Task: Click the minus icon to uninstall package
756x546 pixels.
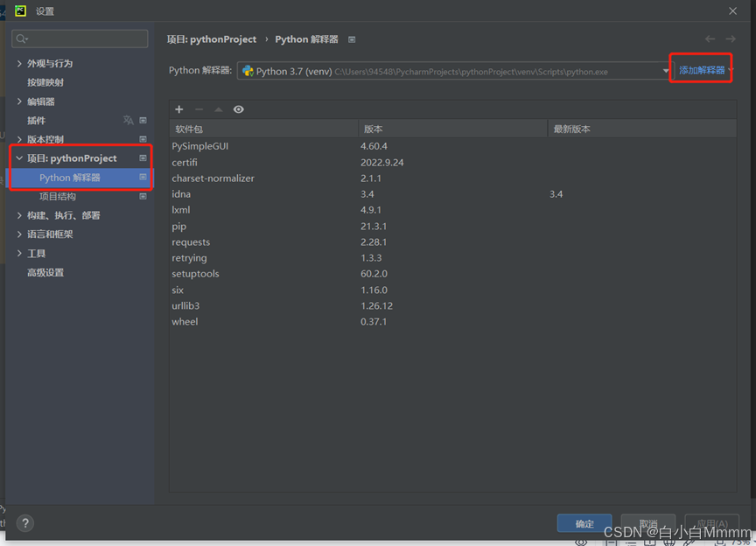Action: 199,109
